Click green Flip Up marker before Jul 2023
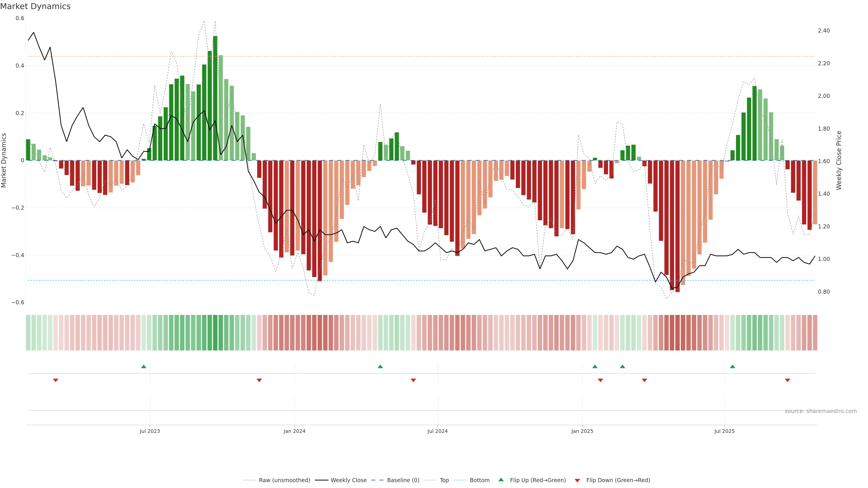The width and height of the screenshot is (868, 488). coord(144,366)
